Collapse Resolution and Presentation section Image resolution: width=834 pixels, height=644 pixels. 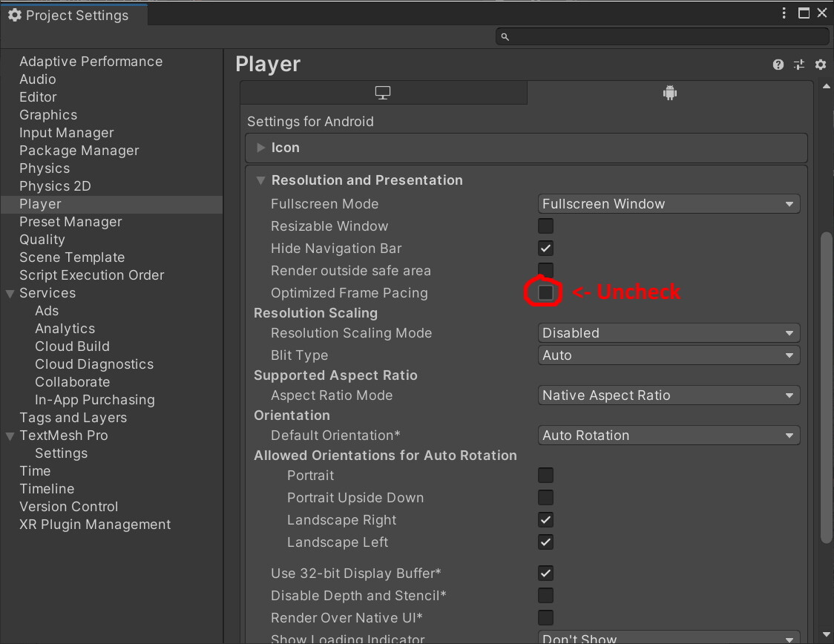click(260, 180)
